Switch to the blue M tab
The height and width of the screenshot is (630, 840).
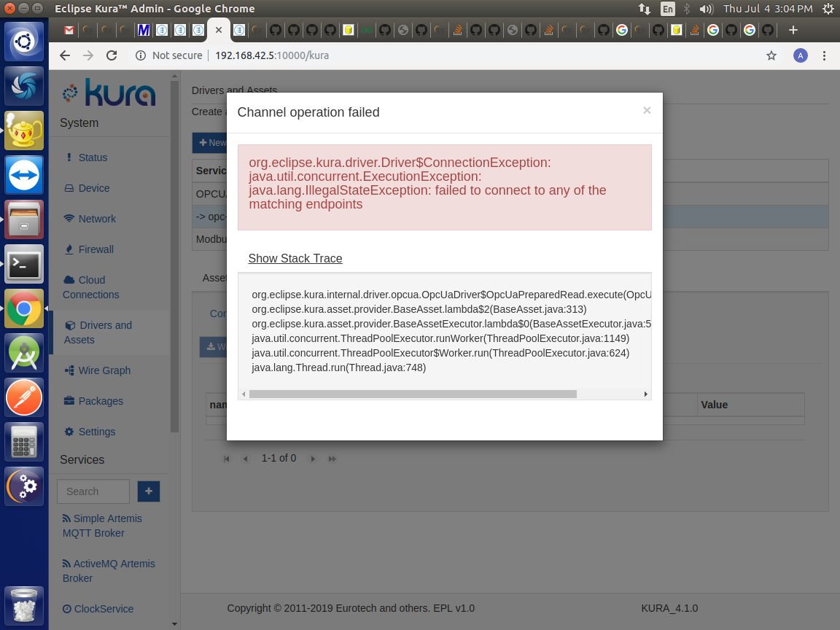tap(143, 30)
